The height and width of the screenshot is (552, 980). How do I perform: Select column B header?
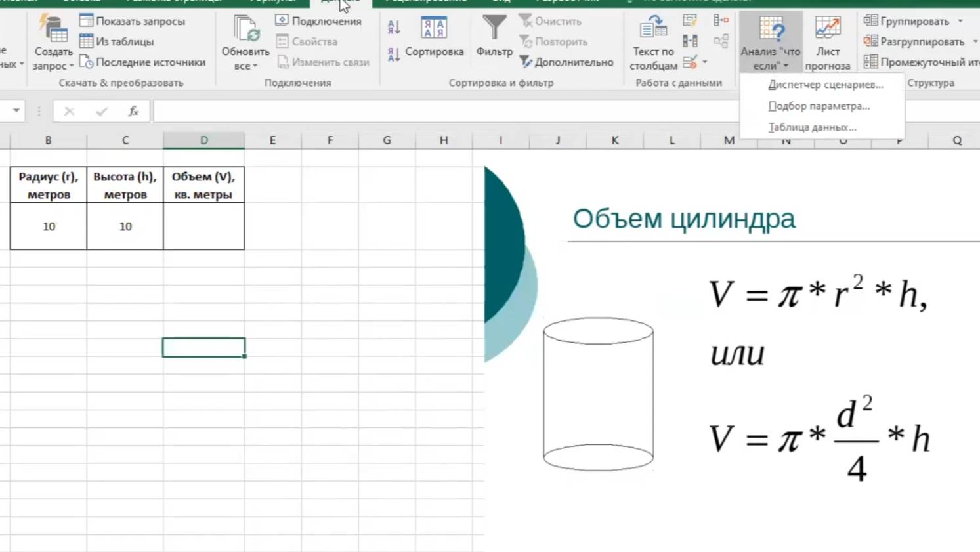pyautogui.click(x=48, y=140)
